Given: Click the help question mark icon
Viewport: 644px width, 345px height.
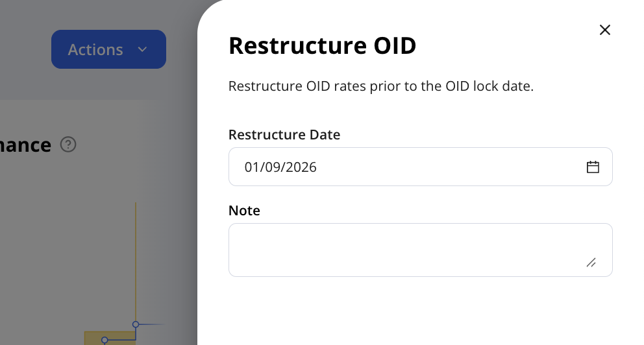Looking at the screenshot, I should tap(68, 145).
